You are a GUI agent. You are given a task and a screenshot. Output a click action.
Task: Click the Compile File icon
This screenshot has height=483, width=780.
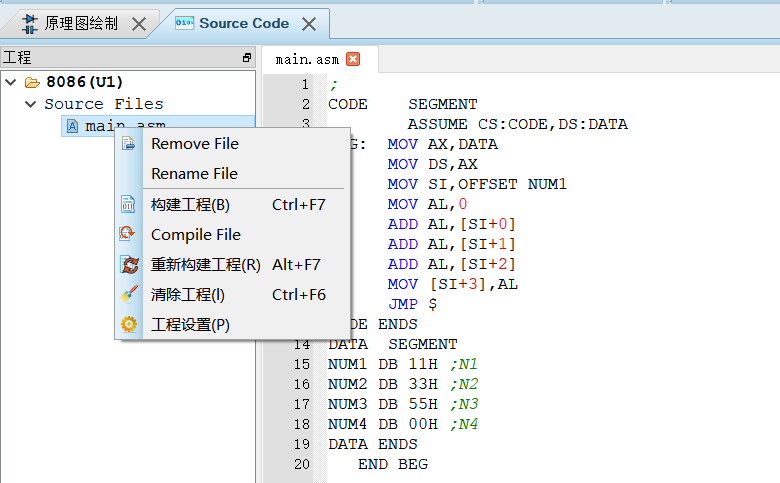127,234
